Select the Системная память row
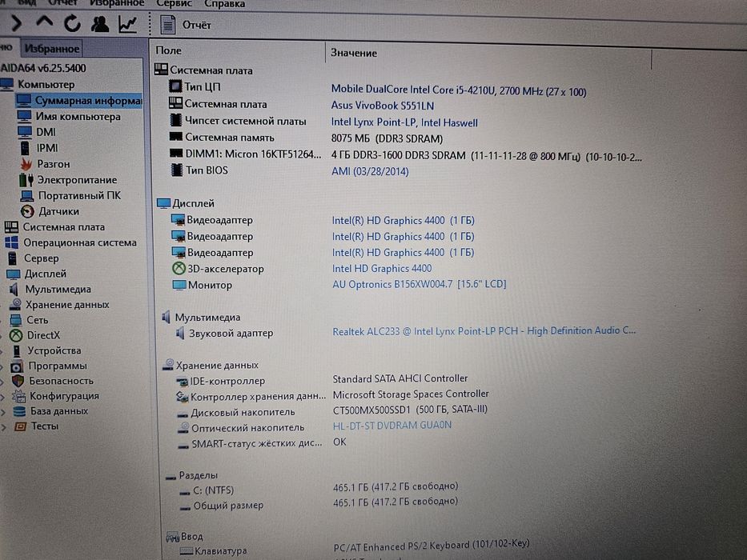Viewport: 747px width, 560px height. (x=305, y=138)
